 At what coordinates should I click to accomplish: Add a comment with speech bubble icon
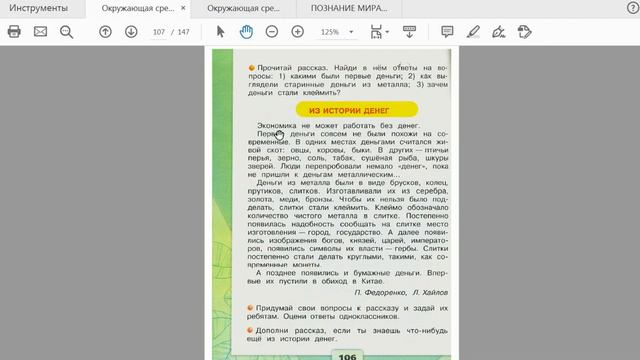coord(447,32)
